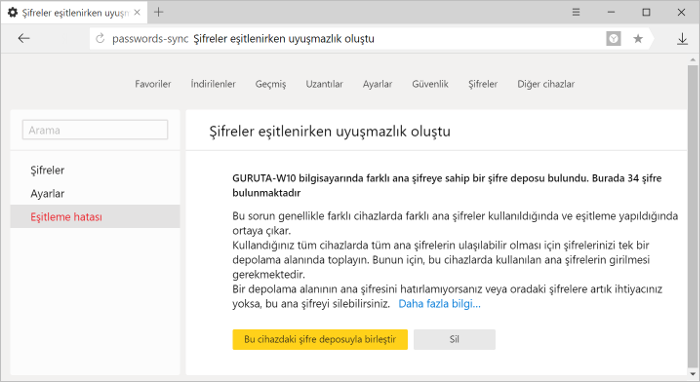Click the back arrow navigation icon
Screen dimensions: 700x382
click(24, 38)
